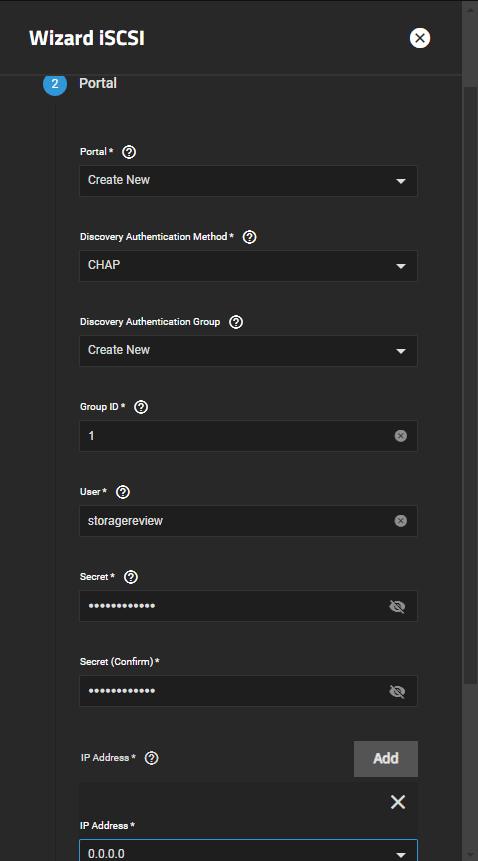Show help for IP Address section
The height and width of the screenshot is (861, 478).
tap(151, 758)
